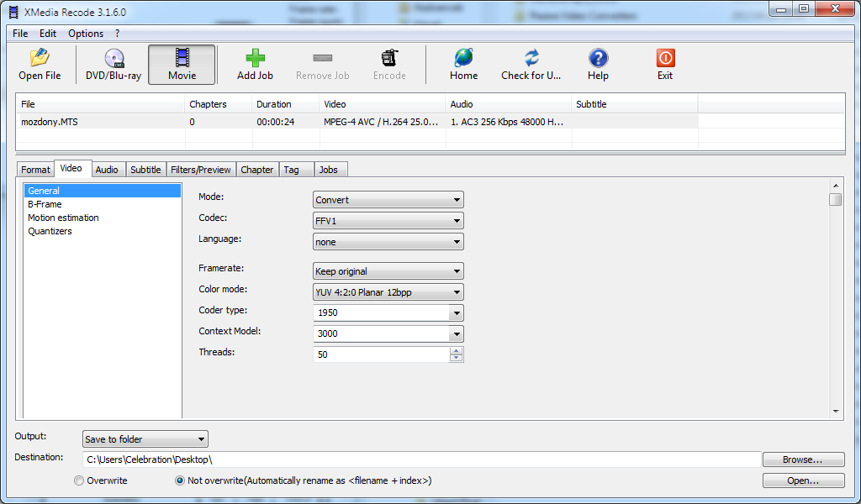Open the Output Save to folder dropdown
861x504 pixels.
tap(145, 438)
